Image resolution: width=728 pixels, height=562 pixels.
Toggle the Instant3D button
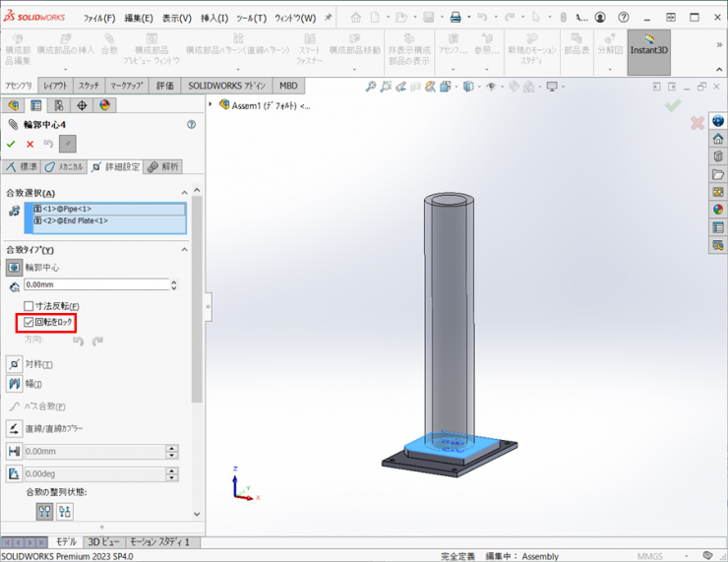[648, 51]
